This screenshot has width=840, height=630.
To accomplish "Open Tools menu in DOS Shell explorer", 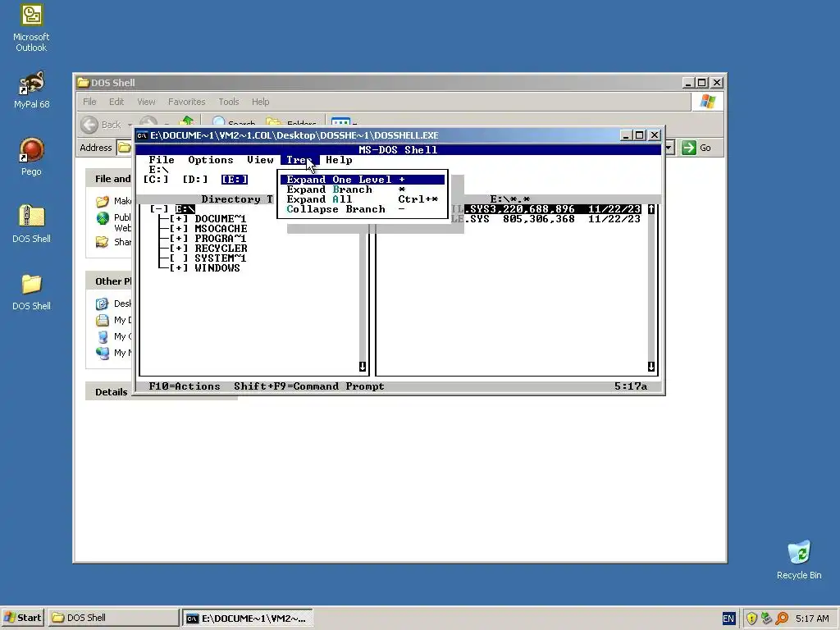I will coord(229,102).
